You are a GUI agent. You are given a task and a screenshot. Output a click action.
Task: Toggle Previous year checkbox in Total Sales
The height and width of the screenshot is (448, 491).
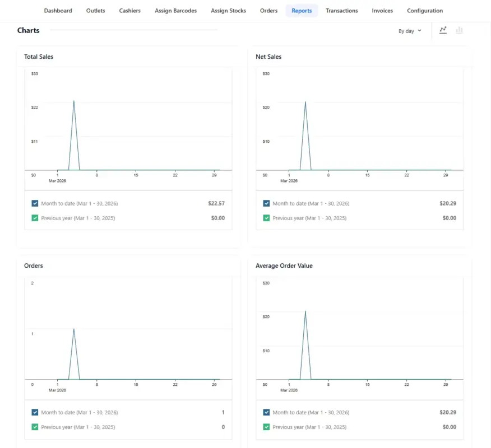[x=35, y=218]
